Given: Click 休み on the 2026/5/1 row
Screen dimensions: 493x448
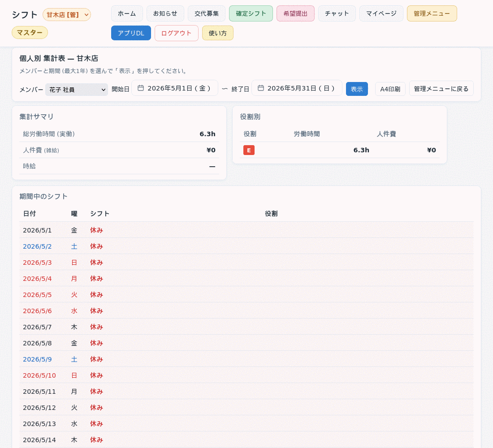Looking at the screenshot, I should [96, 230].
